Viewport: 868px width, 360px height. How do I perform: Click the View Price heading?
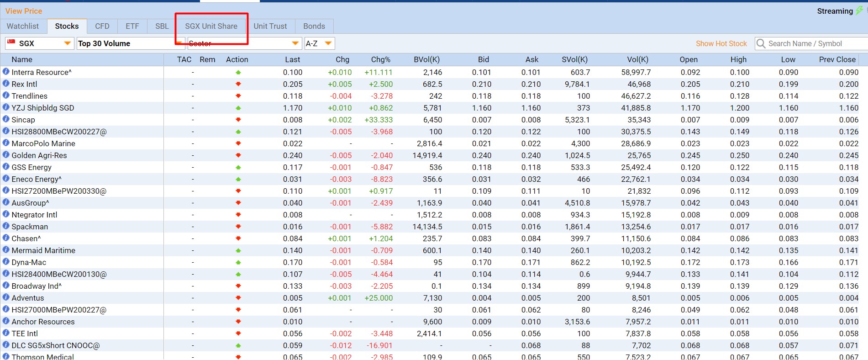pos(24,11)
